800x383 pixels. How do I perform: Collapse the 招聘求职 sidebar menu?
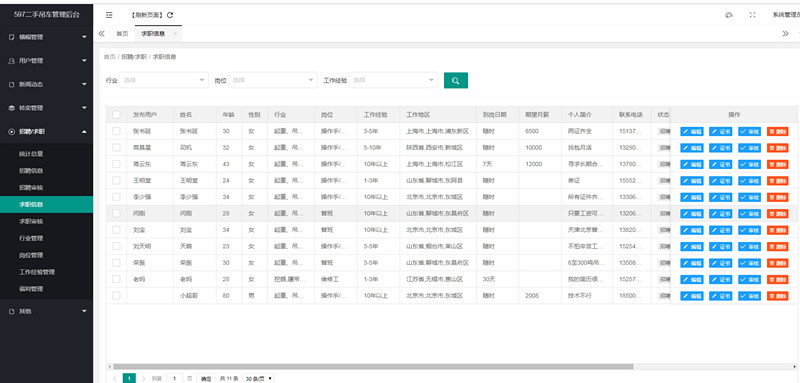tap(46, 132)
